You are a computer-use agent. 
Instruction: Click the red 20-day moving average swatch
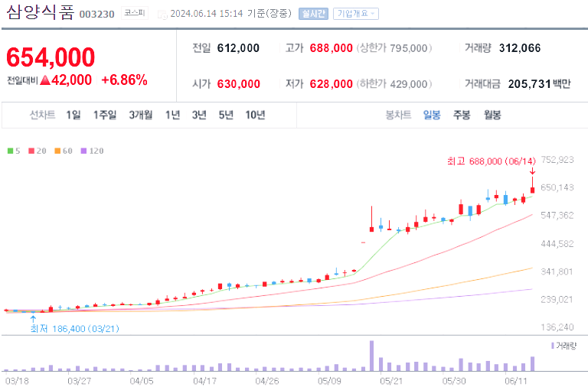(x=31, y=151)
